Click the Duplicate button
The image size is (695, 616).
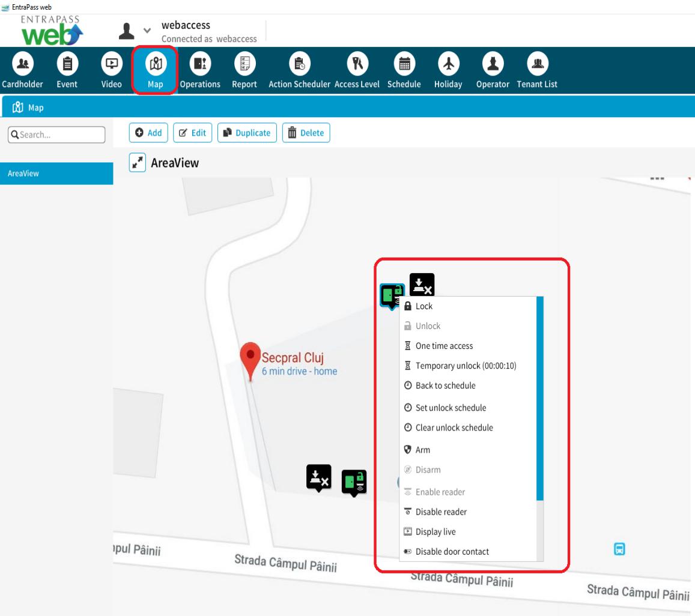click(x=247, y=133)
